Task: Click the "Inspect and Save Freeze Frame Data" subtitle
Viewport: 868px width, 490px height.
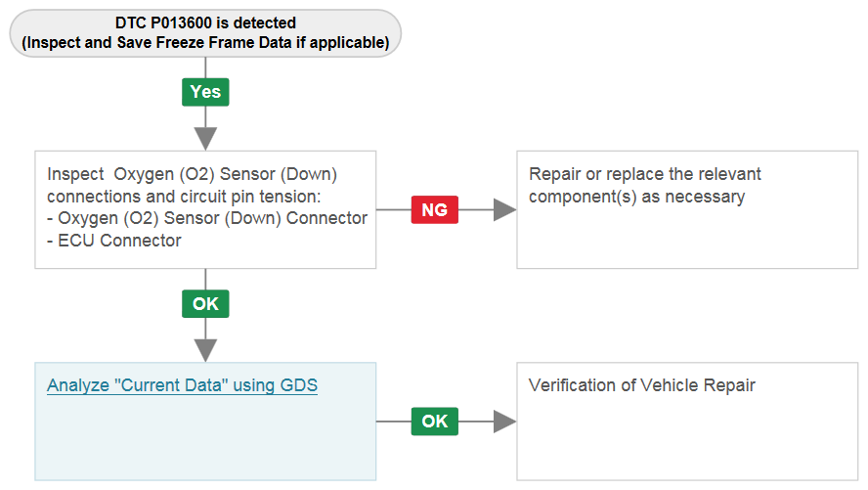Action: click(x=205, y=43)
